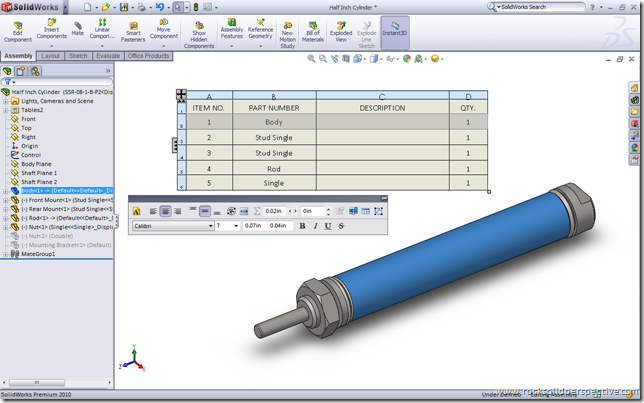Expand the FeatureManager panel double-arrow
The width and height of the screenshot is (644, 403).
point(108,71)
